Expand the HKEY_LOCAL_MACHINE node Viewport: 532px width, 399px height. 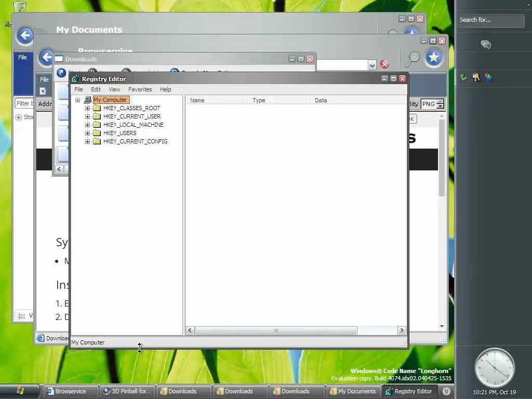pos(87,125)
